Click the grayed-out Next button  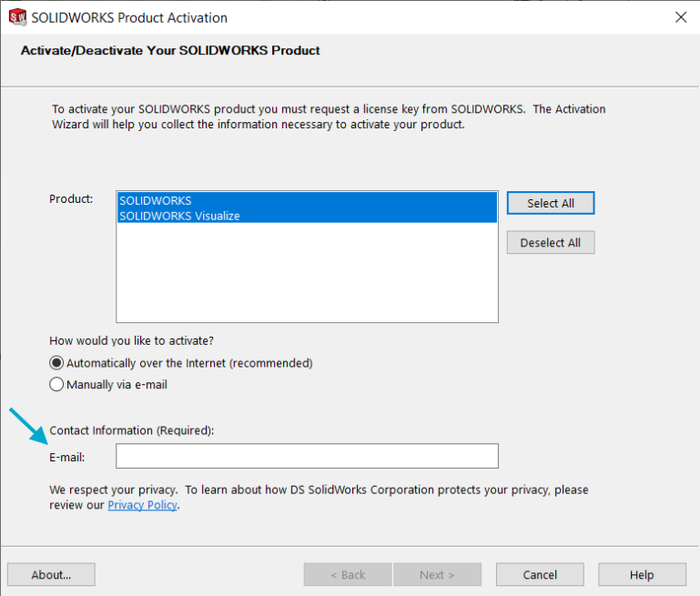pyautogui.click(x=437, y=574)
